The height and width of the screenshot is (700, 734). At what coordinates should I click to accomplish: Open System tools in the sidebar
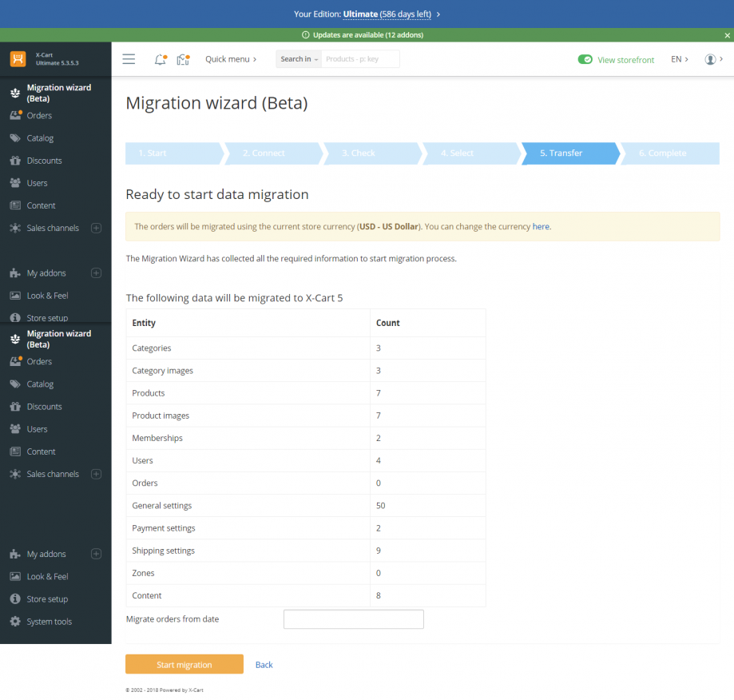pos(48,621)
